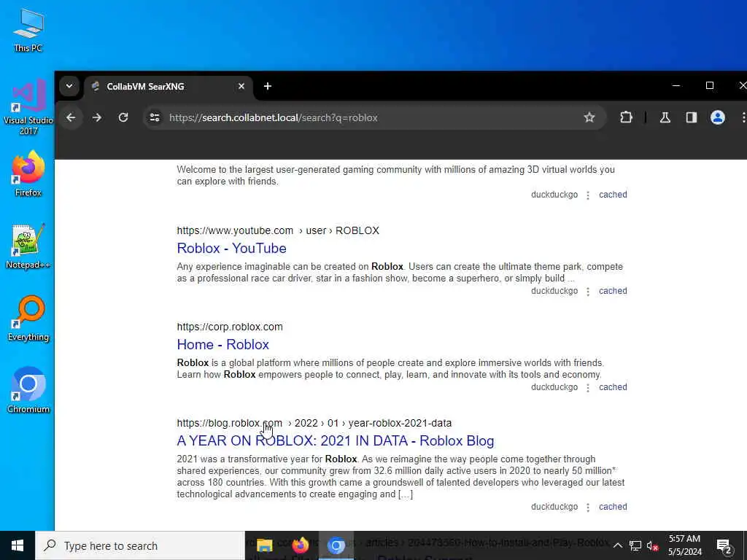
Task: Open File Explorer from taskbar
Action: pos(264,545)
